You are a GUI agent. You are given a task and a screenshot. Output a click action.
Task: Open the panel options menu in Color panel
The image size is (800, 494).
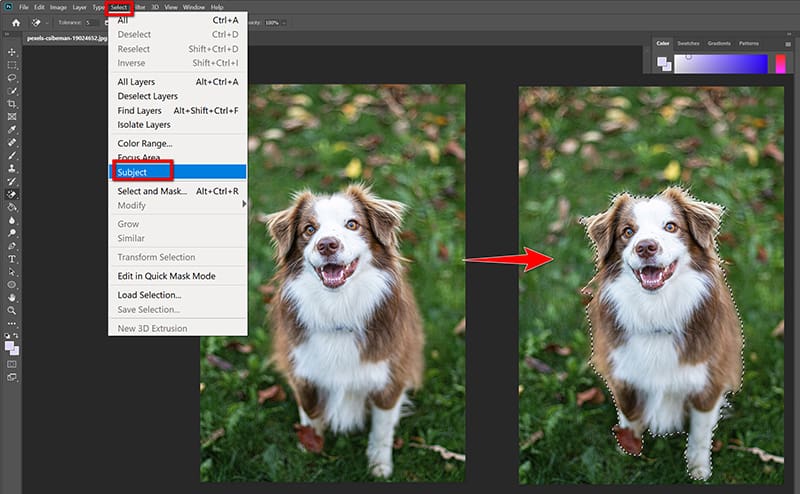(x=789, y=44)
